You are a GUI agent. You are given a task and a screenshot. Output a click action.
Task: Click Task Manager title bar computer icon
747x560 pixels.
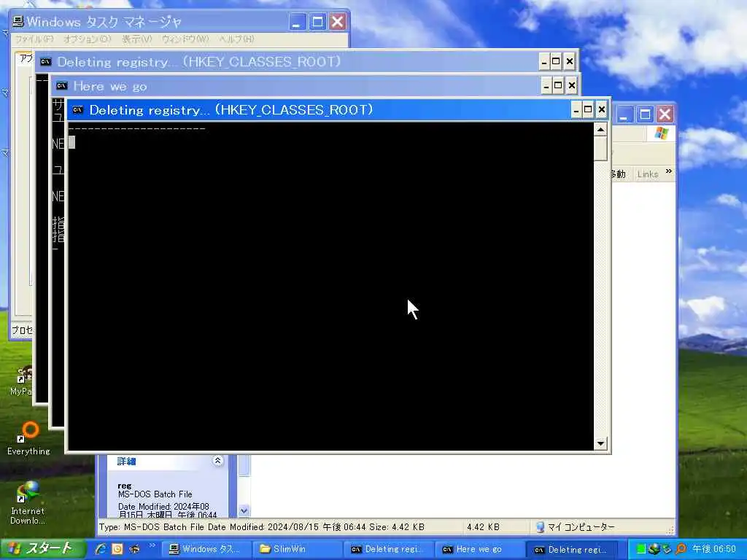point(18,21)
